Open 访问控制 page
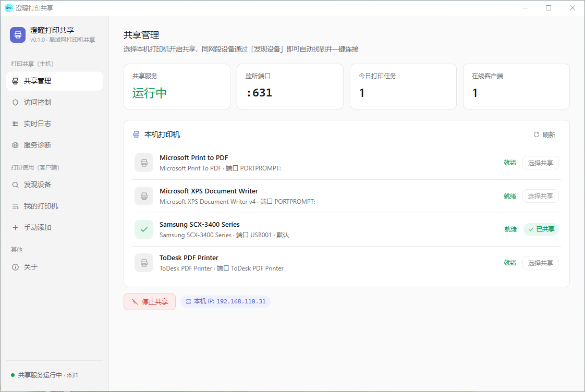 (54, 102)
